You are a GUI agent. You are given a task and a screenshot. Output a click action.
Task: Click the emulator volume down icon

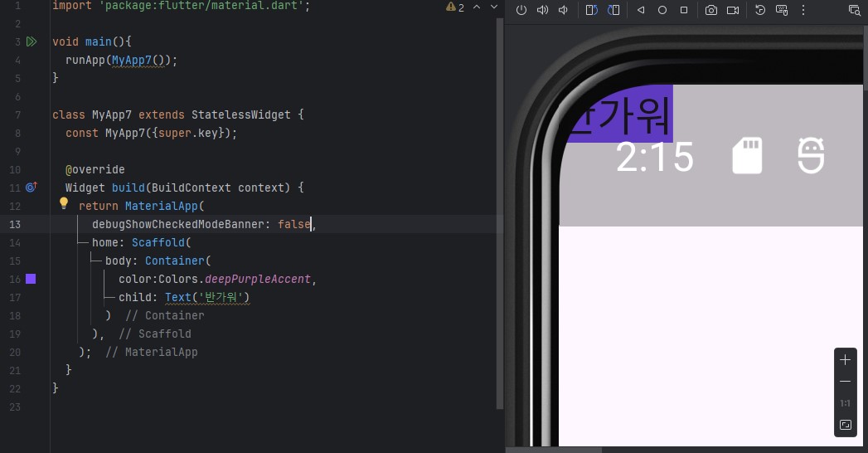coord(563,10)
